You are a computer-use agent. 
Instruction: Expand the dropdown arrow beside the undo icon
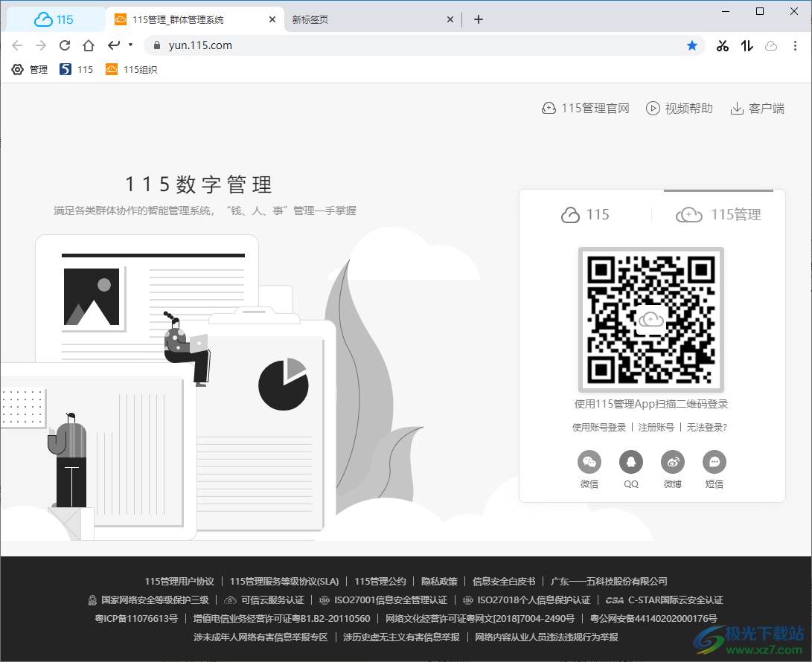pos(130,45)
